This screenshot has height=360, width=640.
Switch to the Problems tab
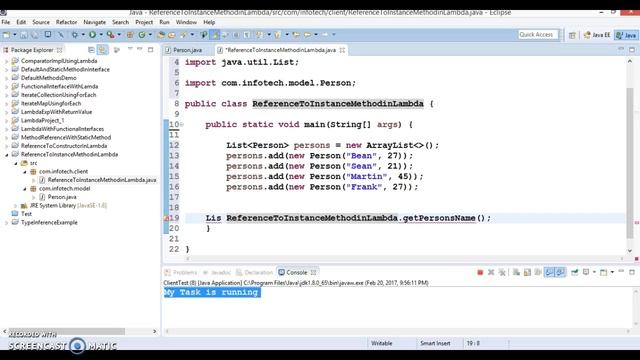coord(181,273)
